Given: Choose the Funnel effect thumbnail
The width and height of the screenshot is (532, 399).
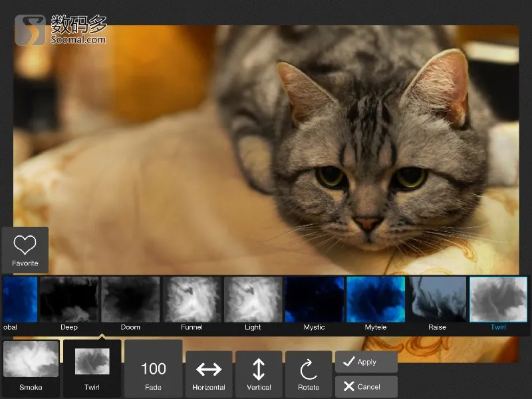Looking at the screenshot, I should [192, 299].
